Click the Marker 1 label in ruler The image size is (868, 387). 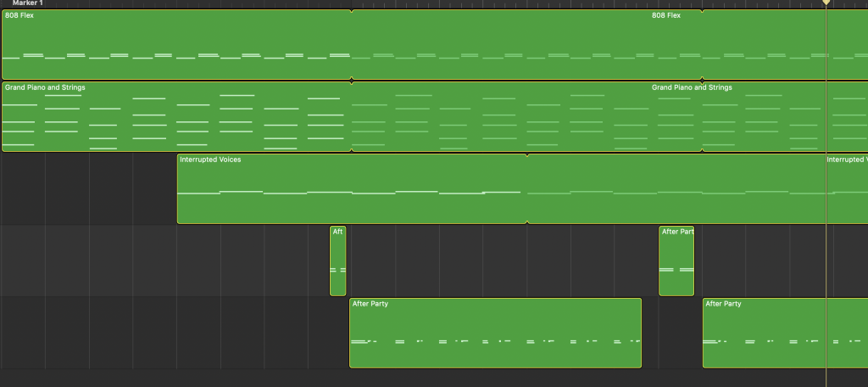click(x=27, y=3)
